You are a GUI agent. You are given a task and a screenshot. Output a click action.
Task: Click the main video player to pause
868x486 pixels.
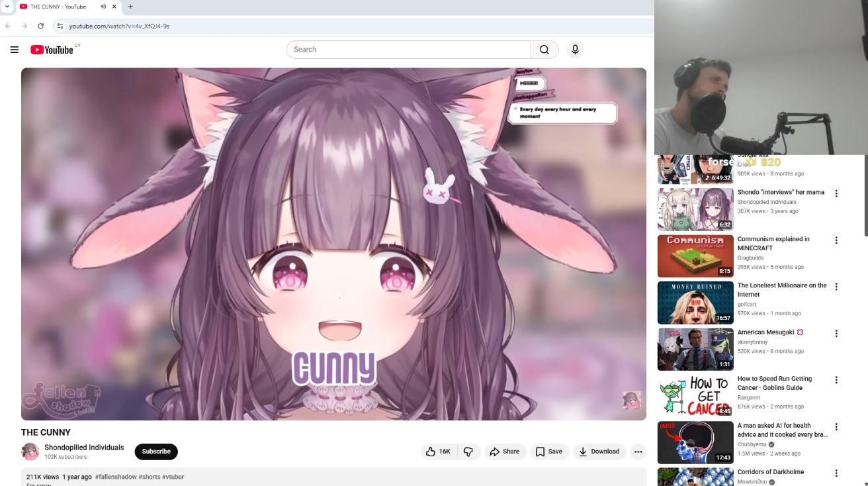tap(333, 244)
